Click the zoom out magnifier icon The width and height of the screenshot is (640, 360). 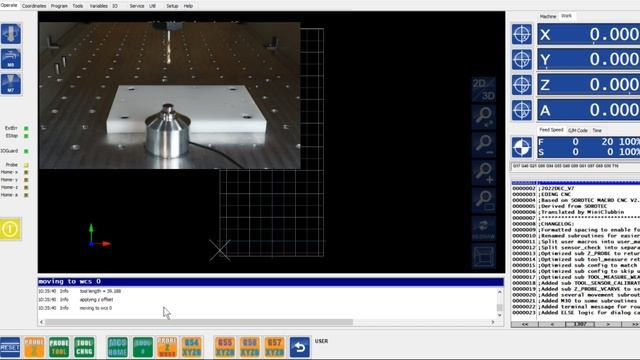click(x=484, y=145)
